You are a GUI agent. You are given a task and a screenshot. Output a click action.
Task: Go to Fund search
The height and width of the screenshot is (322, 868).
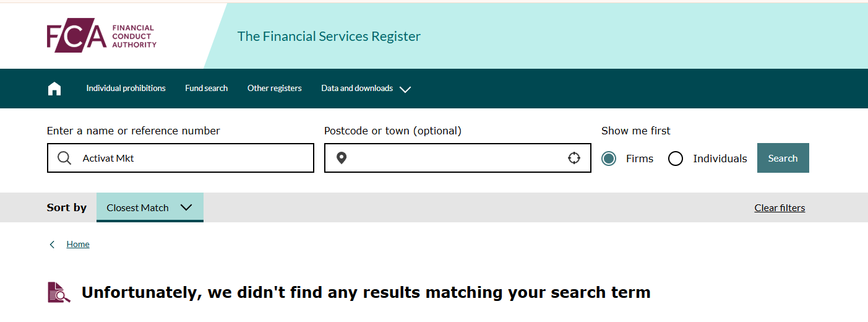pyautogui.click(x=206, y=89)
